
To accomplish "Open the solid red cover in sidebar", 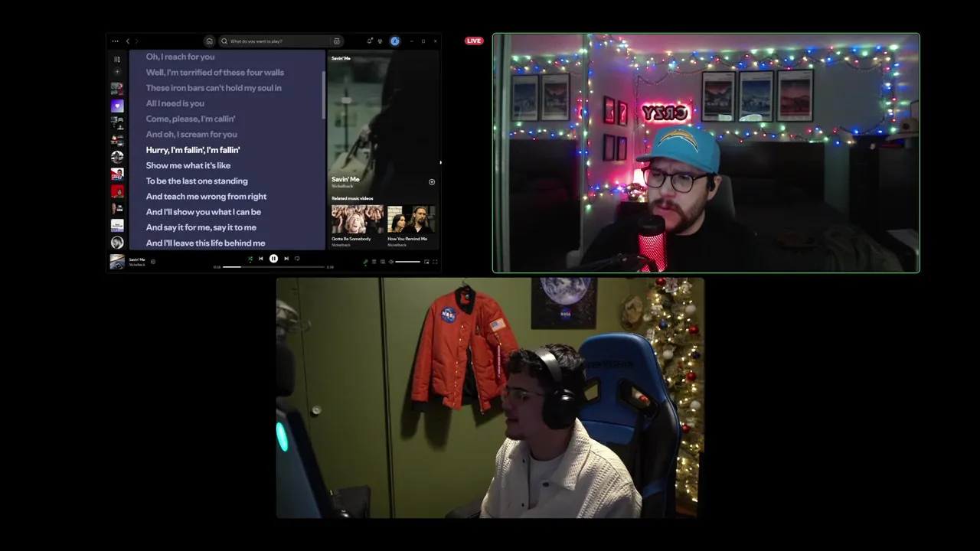I will click(117, 191).
